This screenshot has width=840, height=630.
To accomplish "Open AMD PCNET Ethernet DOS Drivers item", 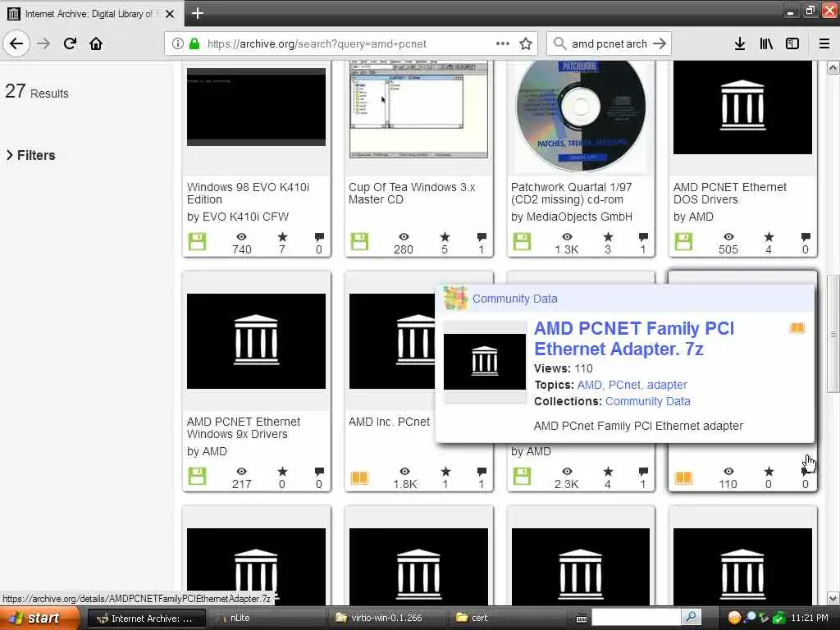I will pyautogui.click(x=729, y=193).
